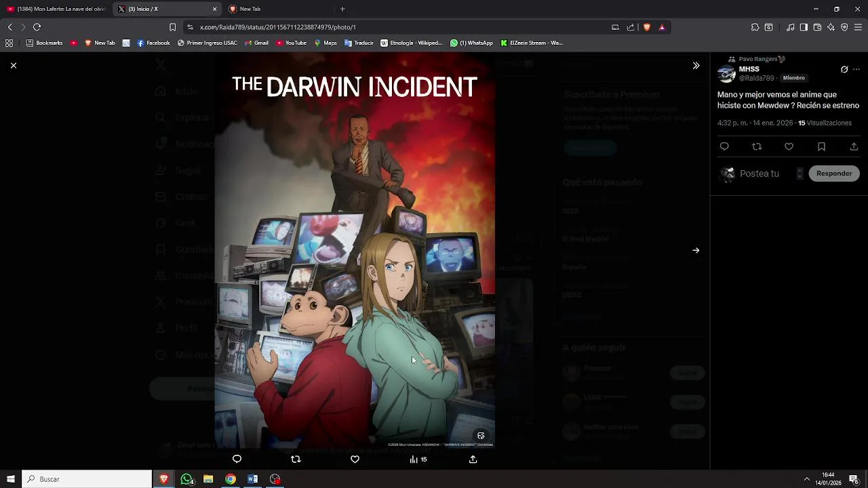Open the extensions puzzle icon
Image resolution: width=868 pixels, height=488 pixels.
pos(755,27)
